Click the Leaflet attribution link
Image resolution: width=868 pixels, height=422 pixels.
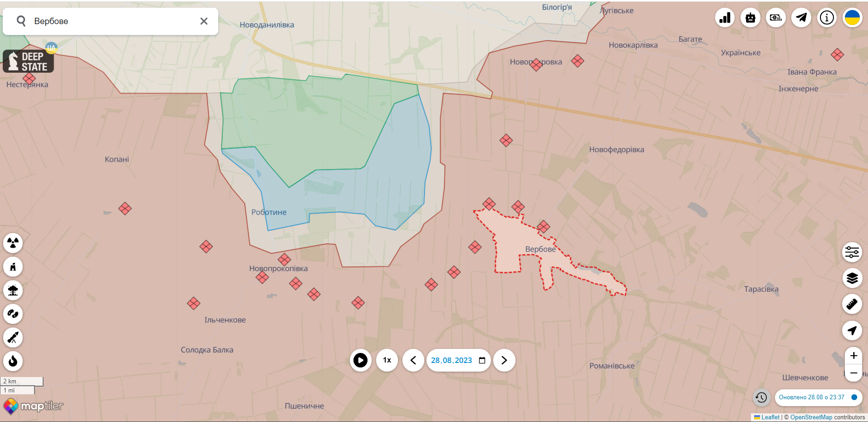click(x=770, y=417)
